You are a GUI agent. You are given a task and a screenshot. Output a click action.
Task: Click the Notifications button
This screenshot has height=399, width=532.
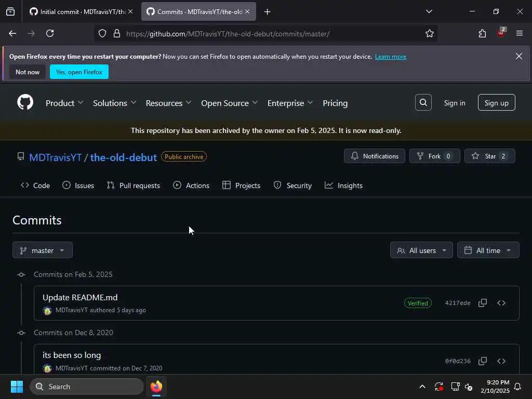374,156
